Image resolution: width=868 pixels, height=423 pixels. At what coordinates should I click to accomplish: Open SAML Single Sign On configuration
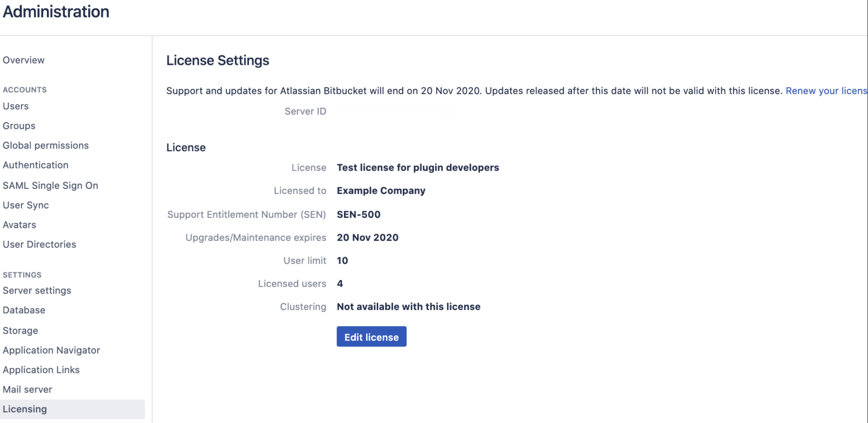[50, 185]
